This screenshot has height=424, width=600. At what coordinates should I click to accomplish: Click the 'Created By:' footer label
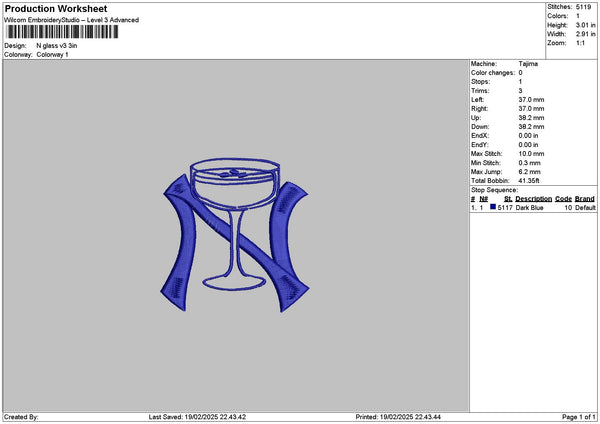[21, 417]
